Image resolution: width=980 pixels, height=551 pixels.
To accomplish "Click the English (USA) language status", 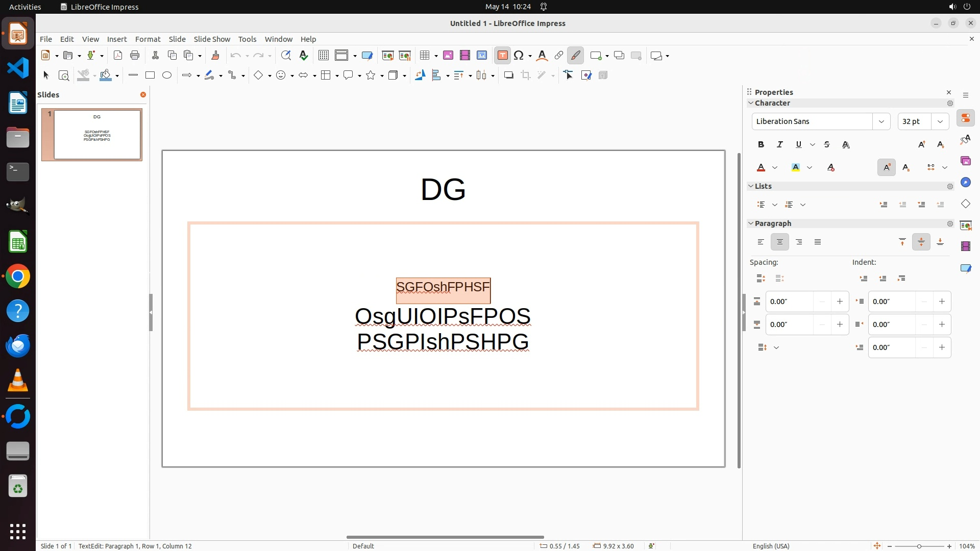I will coord(771,546).
